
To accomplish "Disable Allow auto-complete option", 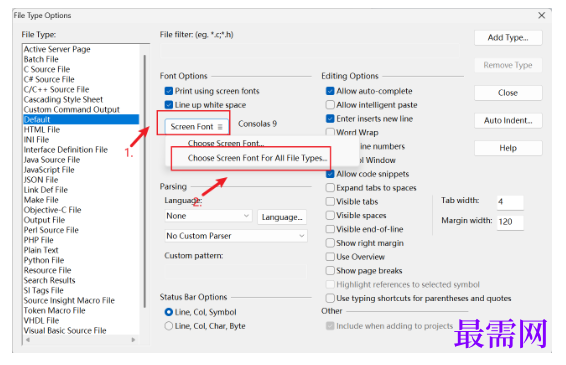I will 330,91.
